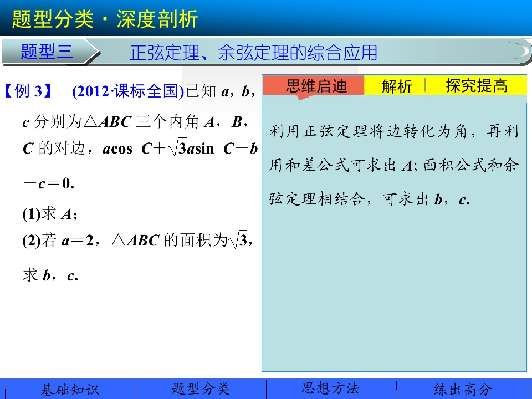Click the hint text in blue panel
The height and width of the screenshot is (399, 532).
click(393, 165)
